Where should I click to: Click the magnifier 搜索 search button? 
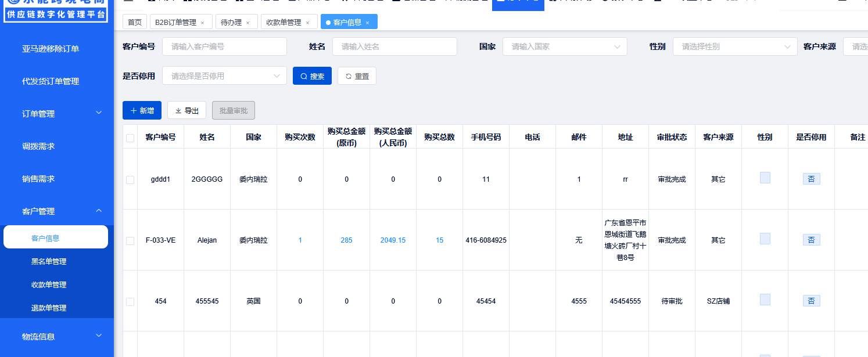[x=312, y=76]
